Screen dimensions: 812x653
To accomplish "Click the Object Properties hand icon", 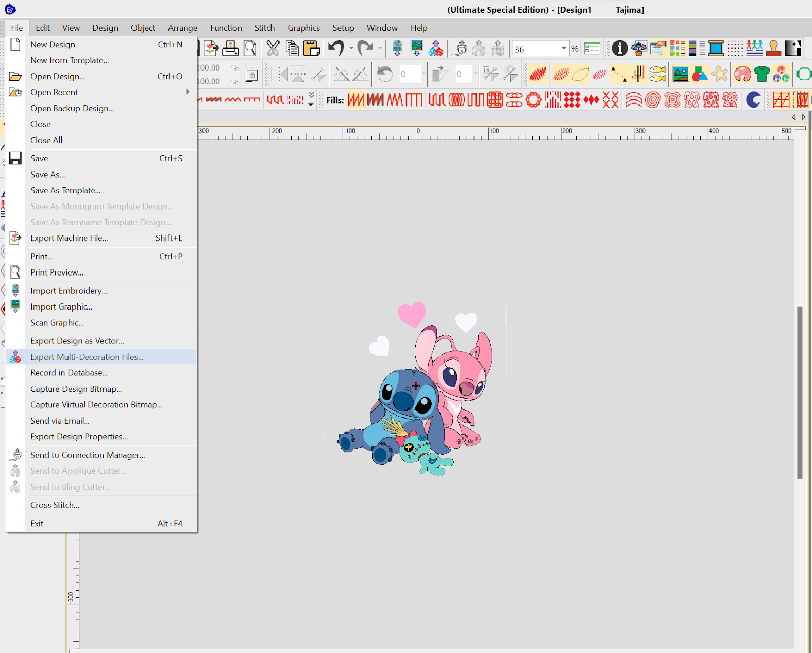I will pos(658,49).
